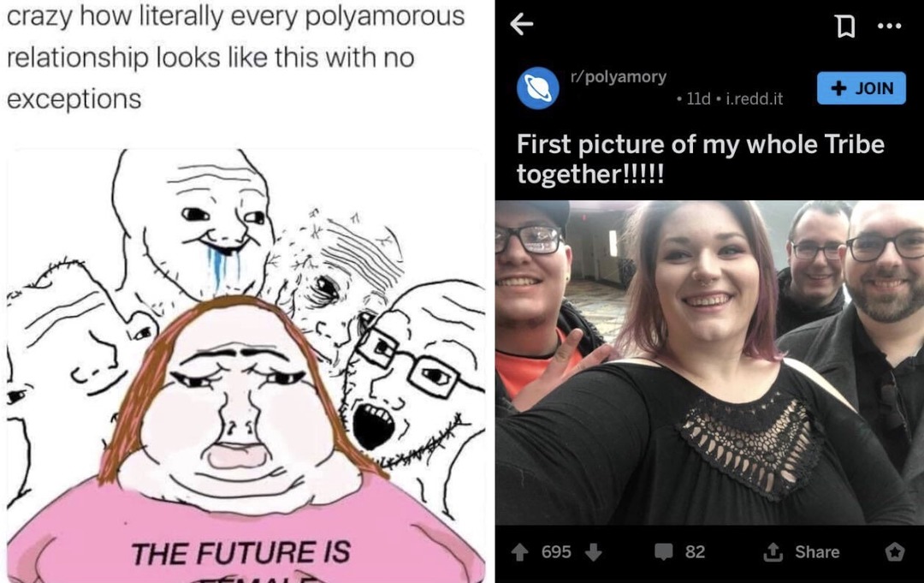Upvote the post
This screenshot has width=924, height=583.
(520, 552)
